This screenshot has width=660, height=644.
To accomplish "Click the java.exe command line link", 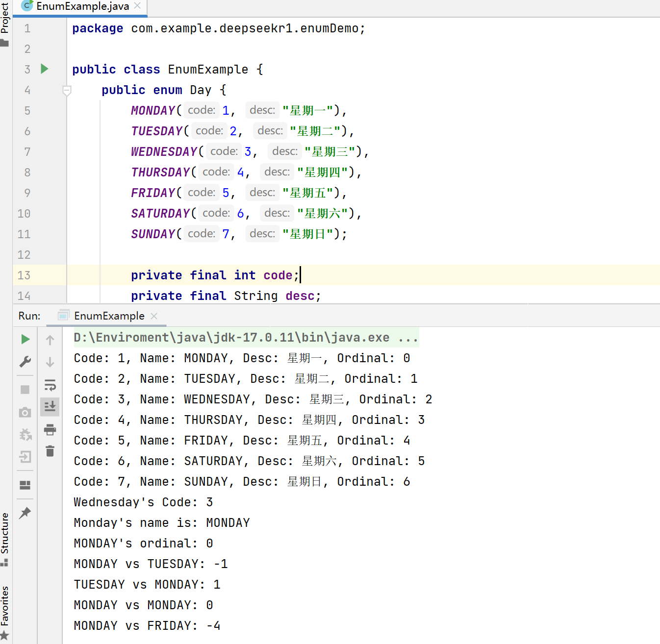I will [245, 337].
